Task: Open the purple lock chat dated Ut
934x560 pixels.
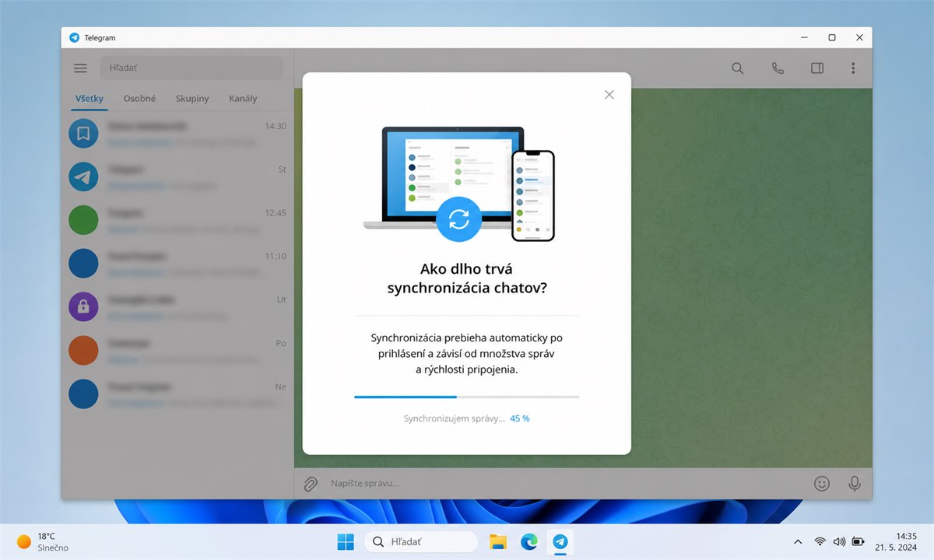Action: [x=177, y=308]
